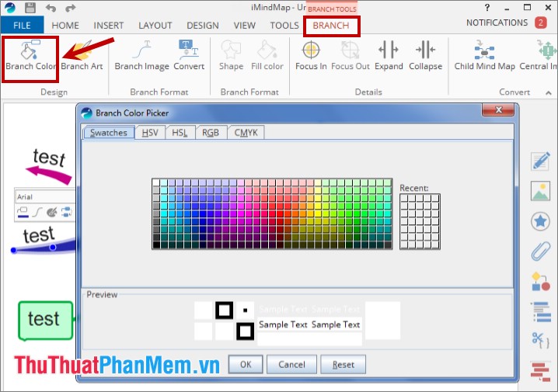Click the Branch Image icon
This screenshot has width=558, height=392.
[141, 57]
